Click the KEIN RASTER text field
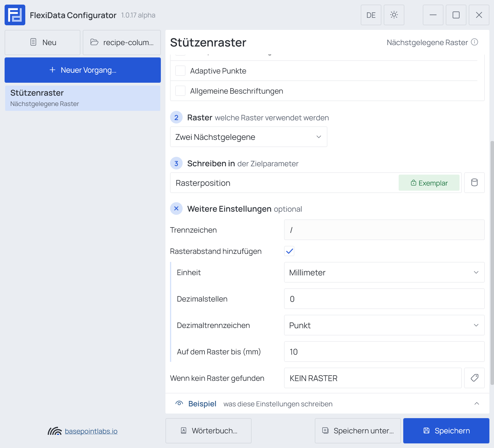This screenshot has height=448, width=494. [373, 378]
